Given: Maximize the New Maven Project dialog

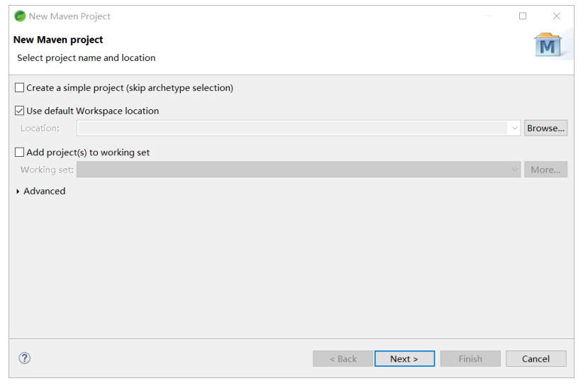Looking at the screenshot, I should tap(523, 16).
